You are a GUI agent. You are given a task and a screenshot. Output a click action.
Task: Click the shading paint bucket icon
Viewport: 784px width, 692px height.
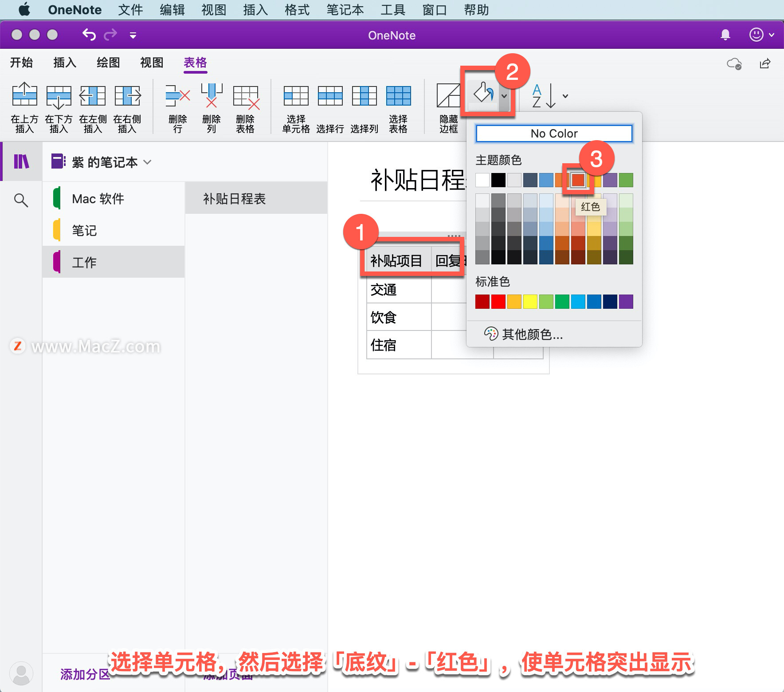pyautogui.click(x=483, y=93)
